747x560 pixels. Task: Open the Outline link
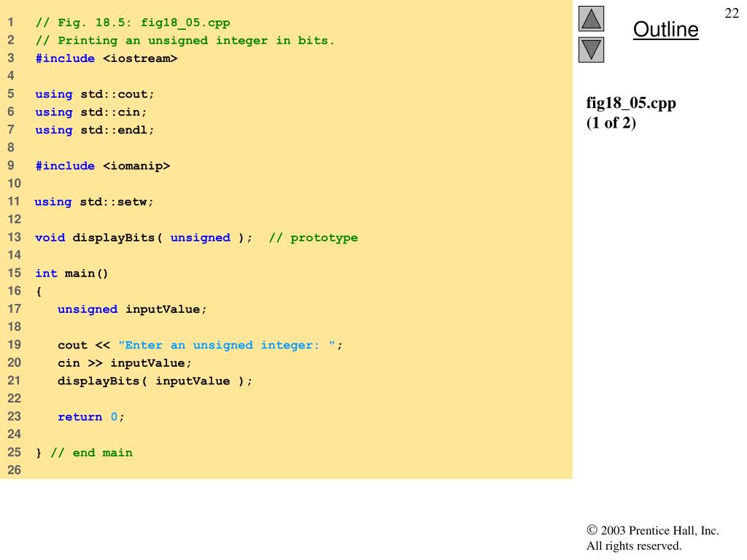[x=665, y=29]
